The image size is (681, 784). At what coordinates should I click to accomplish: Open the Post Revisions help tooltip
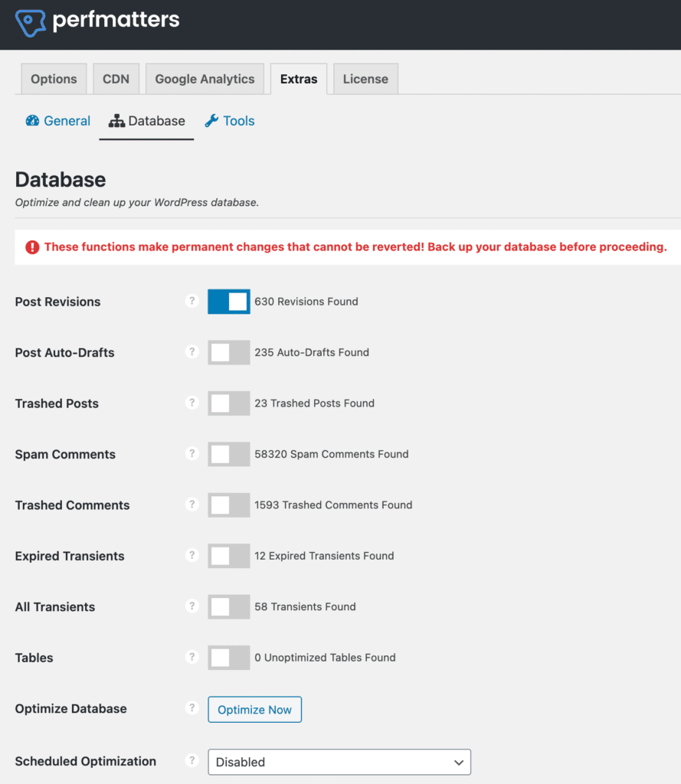[192, 301]
